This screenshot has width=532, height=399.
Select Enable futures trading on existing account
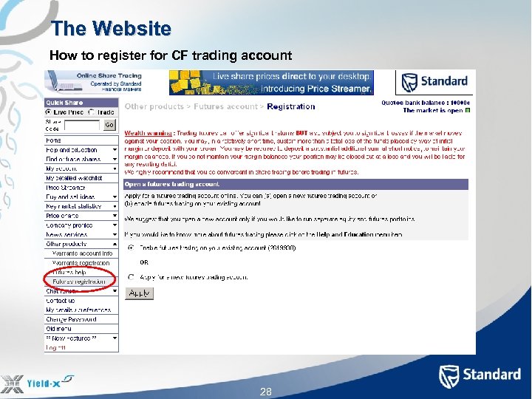(x=131, y=248)
